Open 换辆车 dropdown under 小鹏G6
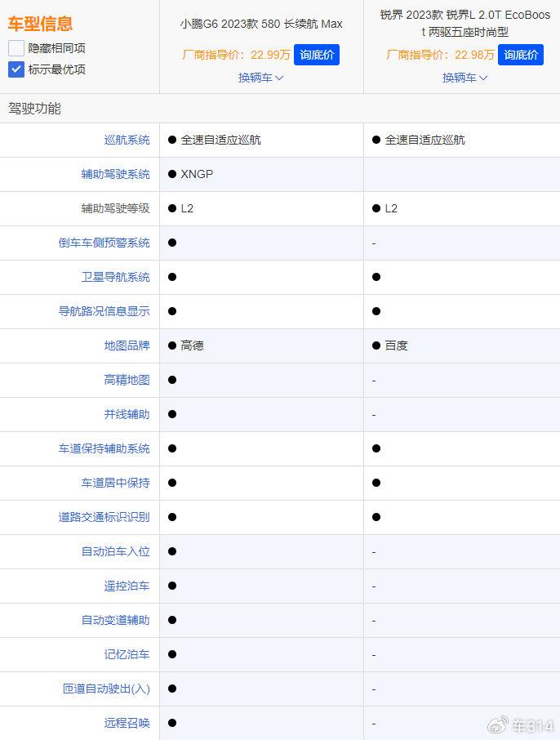 261,78
